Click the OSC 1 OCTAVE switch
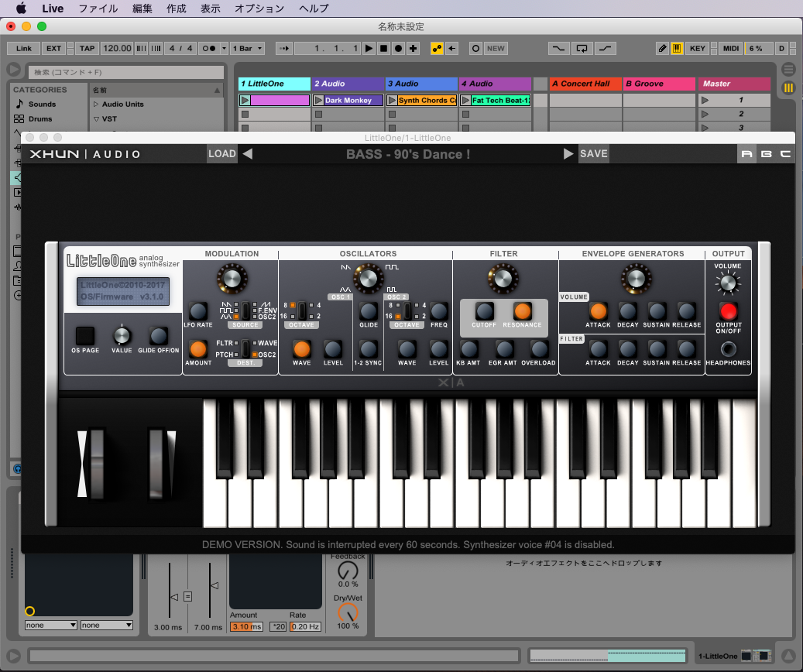Image resolution: width=803 pixels, height=672 pixels. 302,310
